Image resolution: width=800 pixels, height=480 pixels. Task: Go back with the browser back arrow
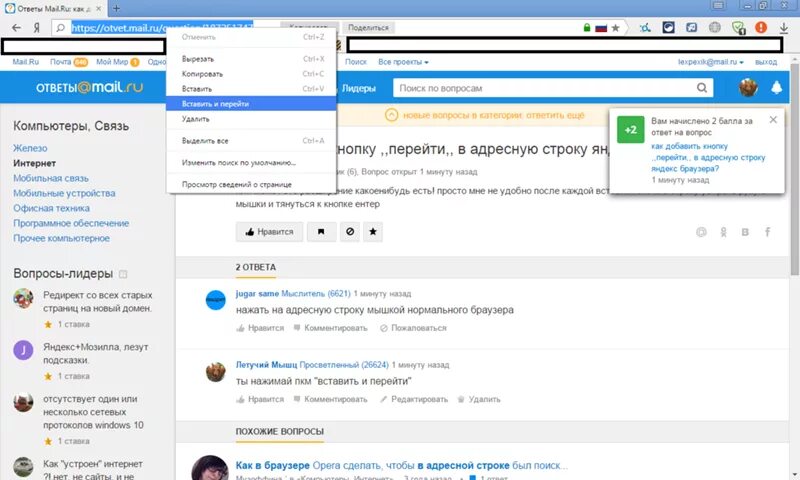point(16,28)
